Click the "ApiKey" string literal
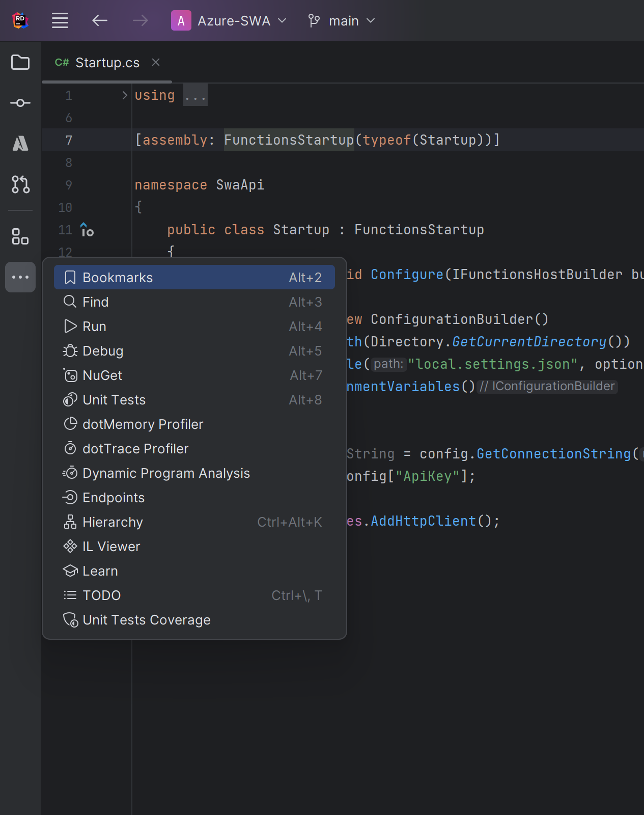 pyautogui.click(x=427, y=476)
